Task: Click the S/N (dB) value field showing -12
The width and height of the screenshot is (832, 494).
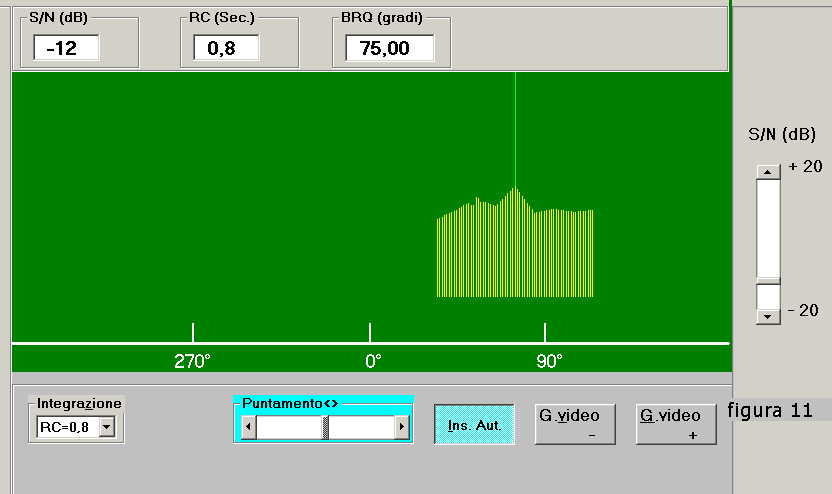Action: tap(66, 48)
